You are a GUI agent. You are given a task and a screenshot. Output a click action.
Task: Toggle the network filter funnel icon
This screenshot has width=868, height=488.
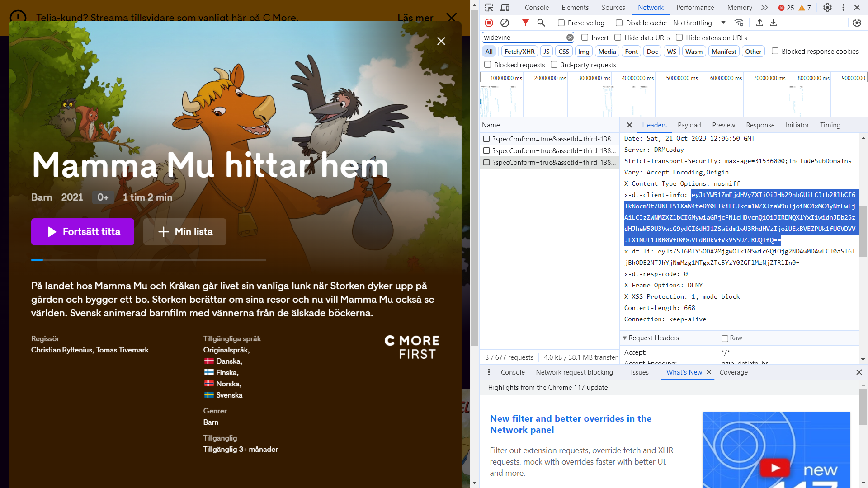point(525,23)
